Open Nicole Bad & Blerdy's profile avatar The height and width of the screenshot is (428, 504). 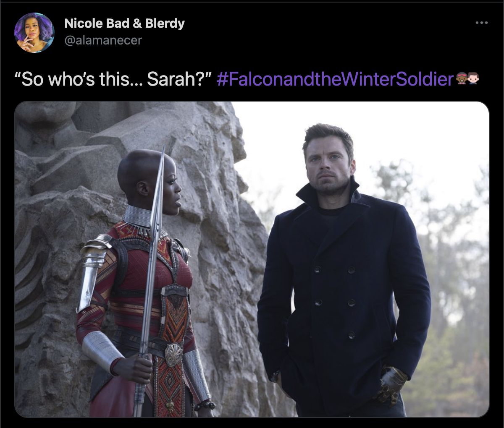point(34,33)
